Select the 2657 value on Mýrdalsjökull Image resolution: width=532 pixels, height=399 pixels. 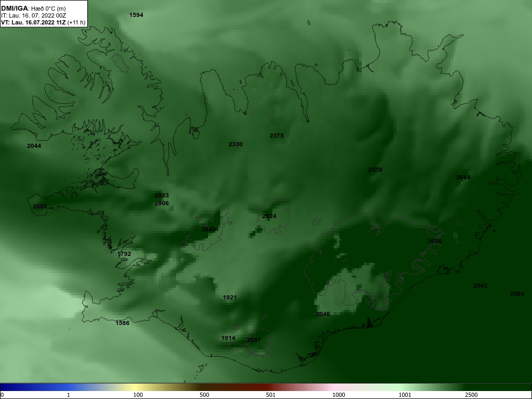tap(253, 340)
